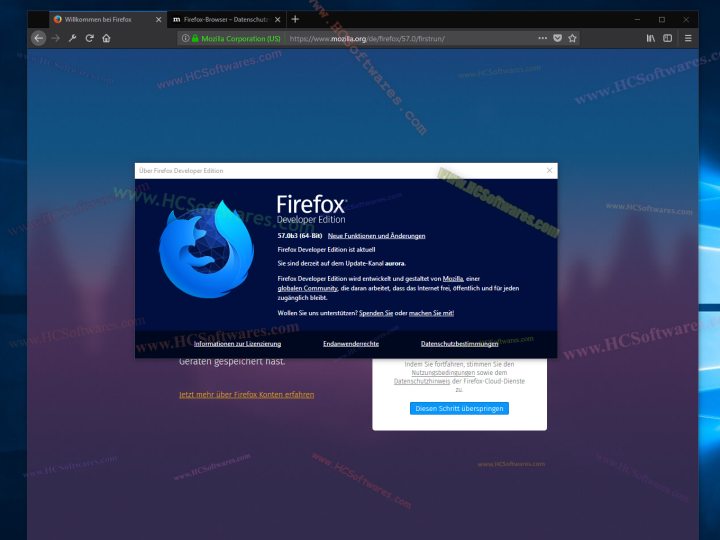Open a new tab with plus icon
Screen dimensions: 720x540
295,19
